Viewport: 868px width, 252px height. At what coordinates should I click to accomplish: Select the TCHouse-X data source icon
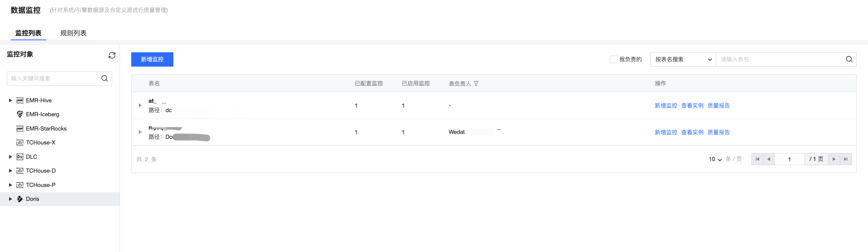20,143
